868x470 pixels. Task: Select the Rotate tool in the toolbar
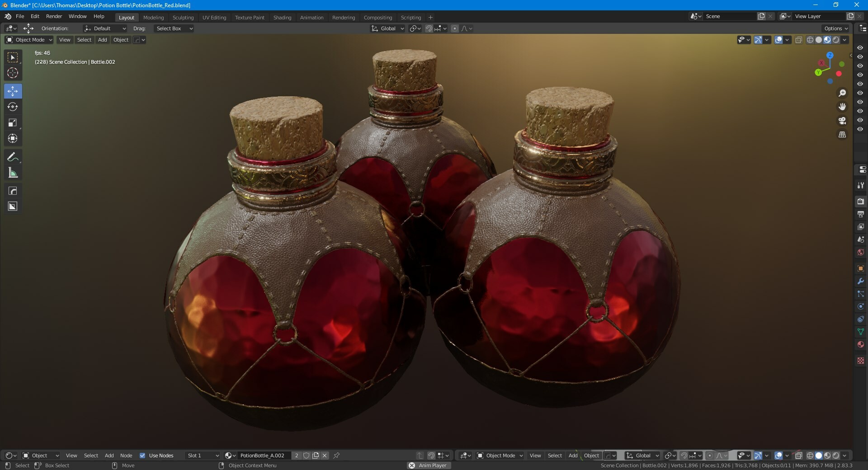pyautogui.click(x=13, y=107)
